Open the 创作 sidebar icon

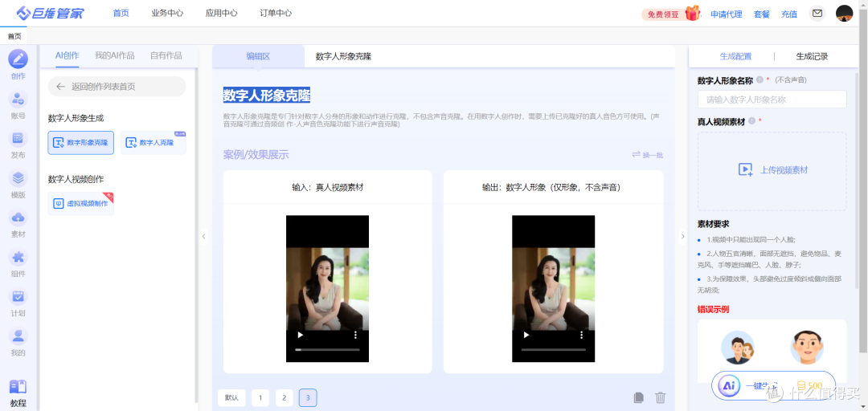[x=18, y=59]
